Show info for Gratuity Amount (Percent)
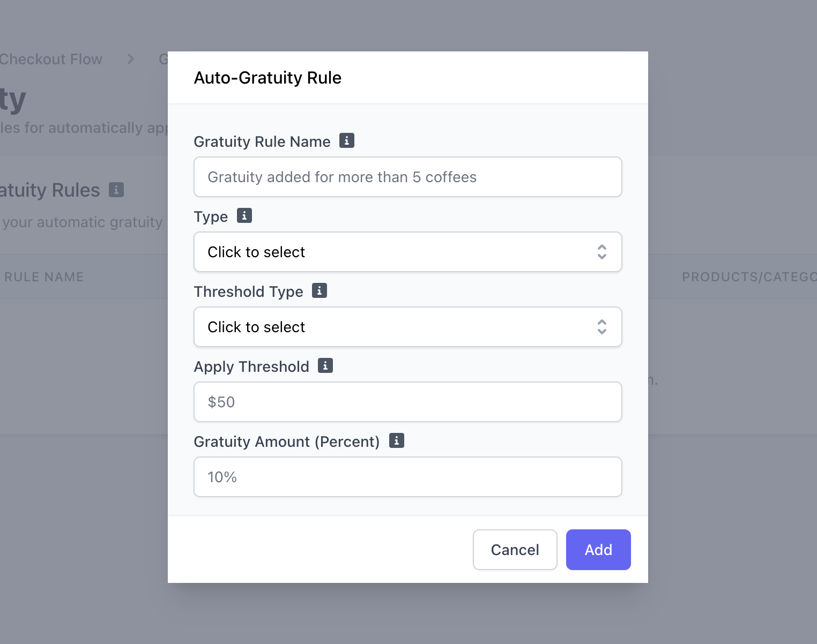 pyautogui.click(x=397, y=441)
